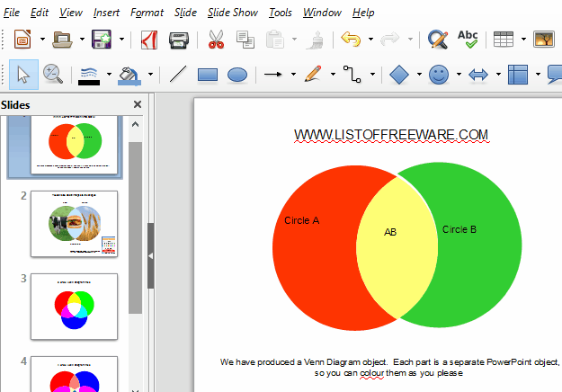
Task: Select the Line drawing tool
Action: tap(178, 74)
